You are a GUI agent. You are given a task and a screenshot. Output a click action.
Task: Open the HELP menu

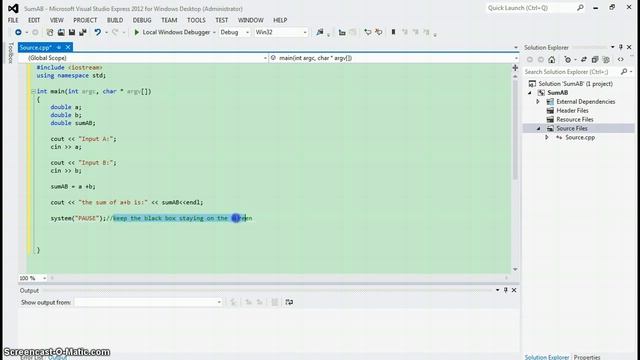coord(280,20)
